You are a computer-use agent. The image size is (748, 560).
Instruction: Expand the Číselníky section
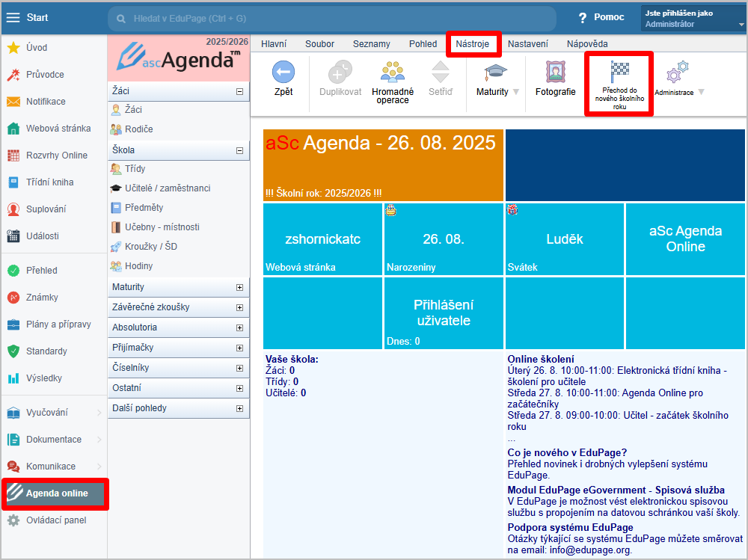click(x=239, y=368)
